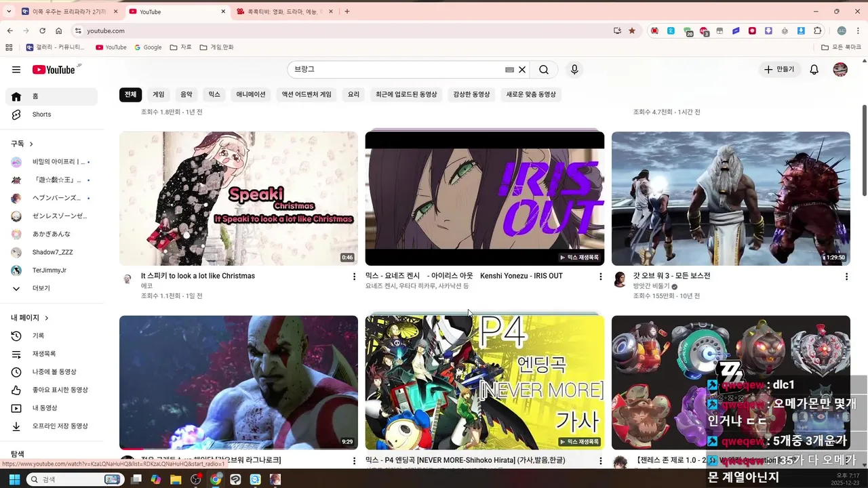This screenshot has width=868, height=488.
Task: Open the on-screen keyboard icon in search
Action: tap(509, 69)
